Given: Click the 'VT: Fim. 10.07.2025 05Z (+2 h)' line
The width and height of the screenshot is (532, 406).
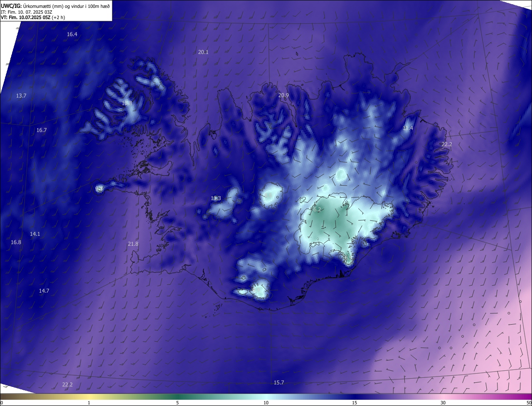Looking at the screenshot, I should (33, 17).
